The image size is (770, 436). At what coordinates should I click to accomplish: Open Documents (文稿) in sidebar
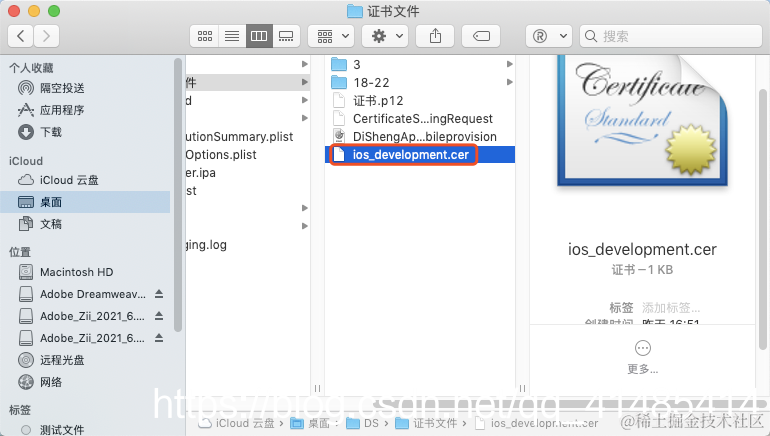tap(40, 224)
